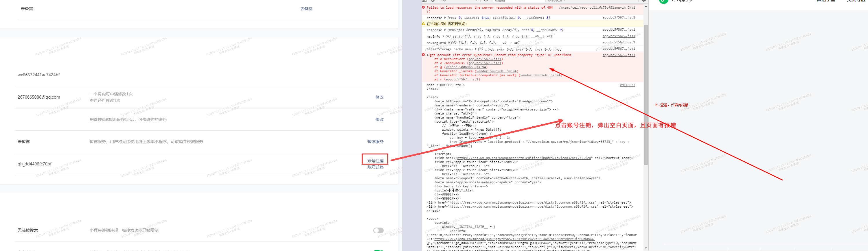Click 账号注销 link
Image resolution: width=868 pixels, height=251 pixels.
pyautogui.click(x=375, y=161)
